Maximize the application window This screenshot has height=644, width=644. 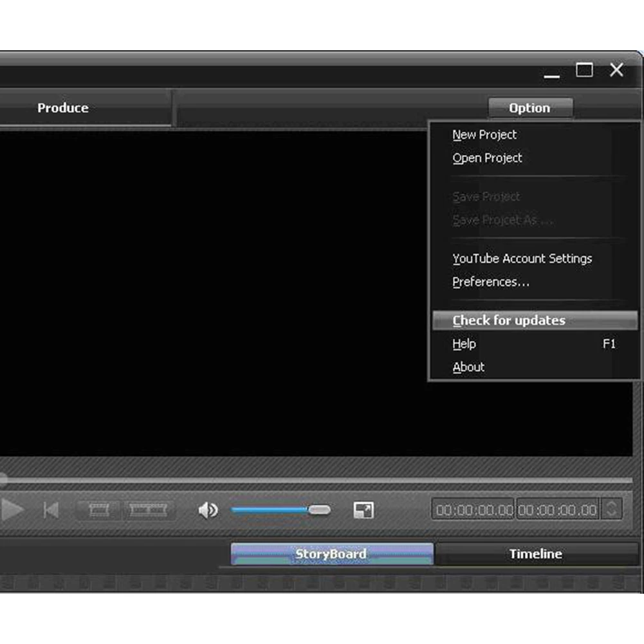tap(584, 70)
